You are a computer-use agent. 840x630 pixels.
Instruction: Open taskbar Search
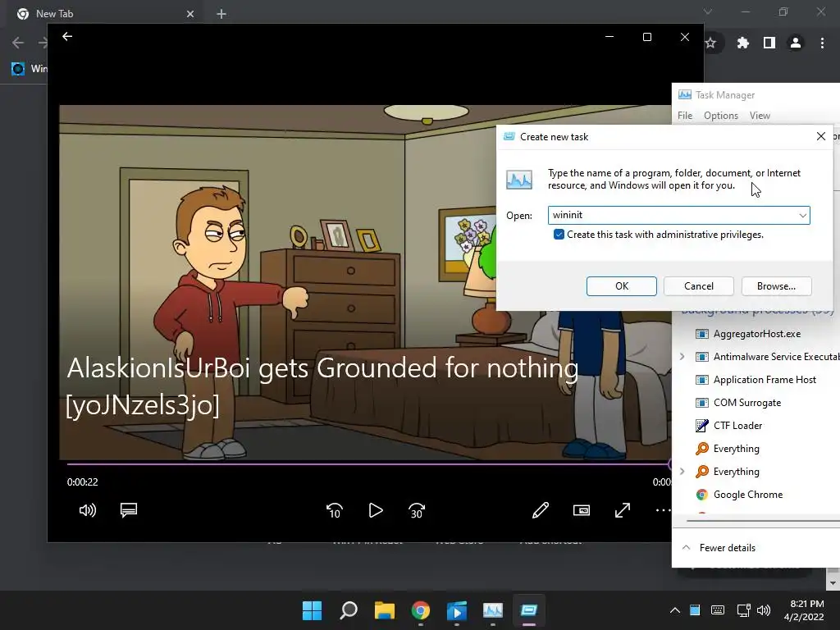tap(348, 610)
